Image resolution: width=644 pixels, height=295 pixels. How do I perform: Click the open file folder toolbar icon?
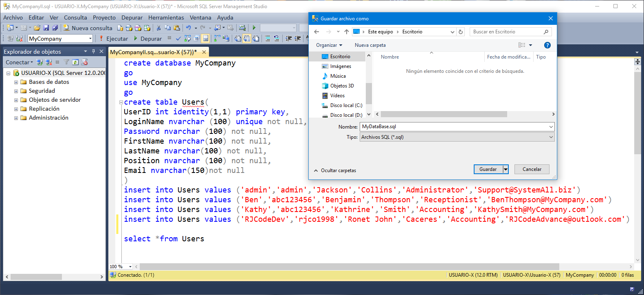tap(37, 28)
